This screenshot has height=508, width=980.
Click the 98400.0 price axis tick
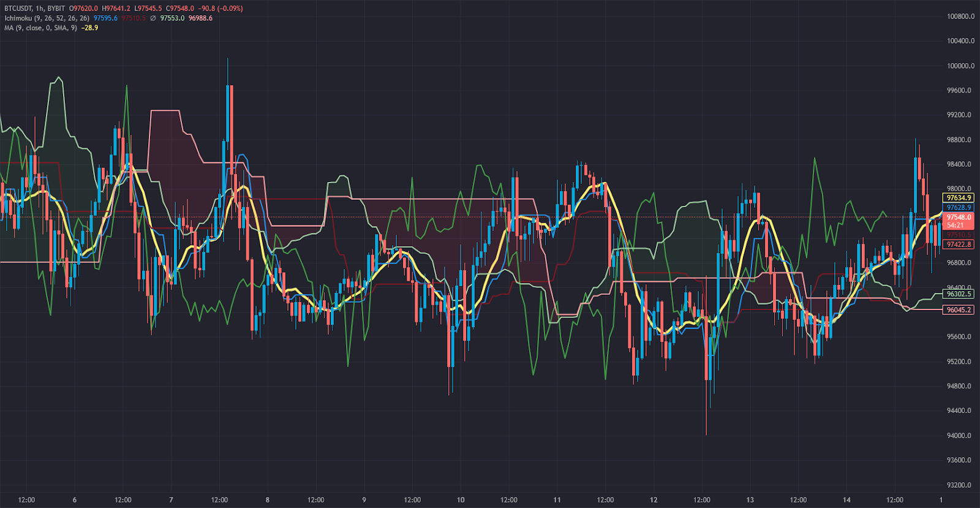(x=960, y=164)
